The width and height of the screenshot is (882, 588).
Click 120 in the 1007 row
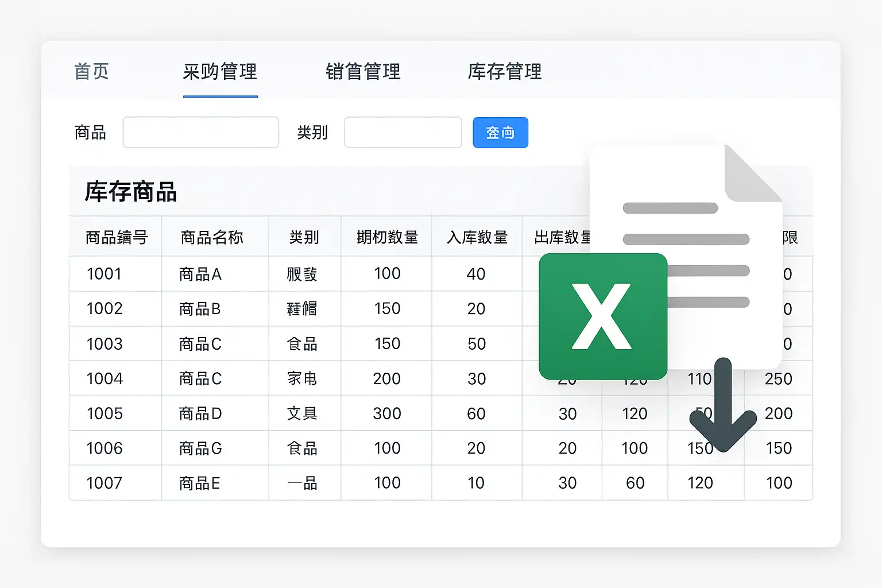tap(700, 483)
